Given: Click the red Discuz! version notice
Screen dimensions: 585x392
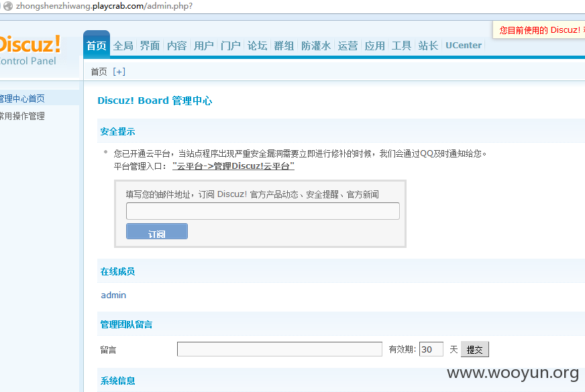Looking at the screenshot, I should [x=539, y=30].
